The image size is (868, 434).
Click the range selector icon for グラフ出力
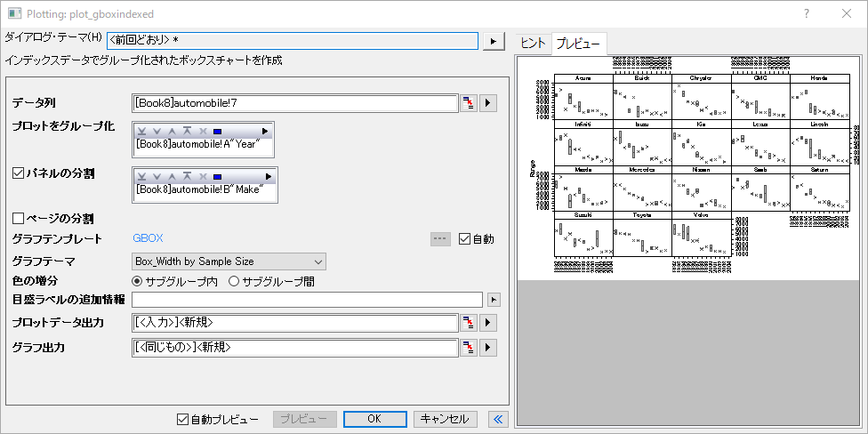coord(469,348)
